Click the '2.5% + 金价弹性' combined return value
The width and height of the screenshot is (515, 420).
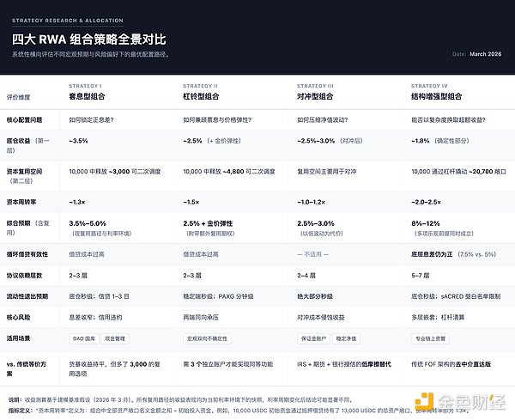(x=208, y=223)
